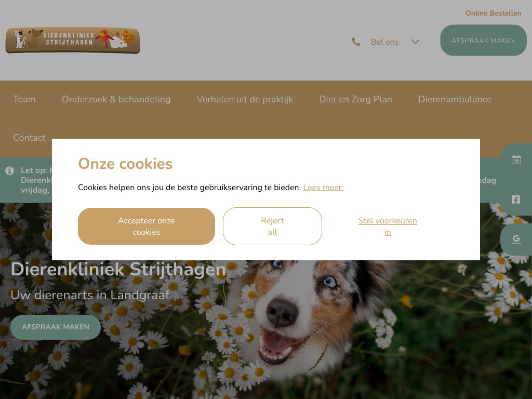Screen dimensions: 532x399
Task: Click Online Bestellen link at top
Action: tap(494, 13)
